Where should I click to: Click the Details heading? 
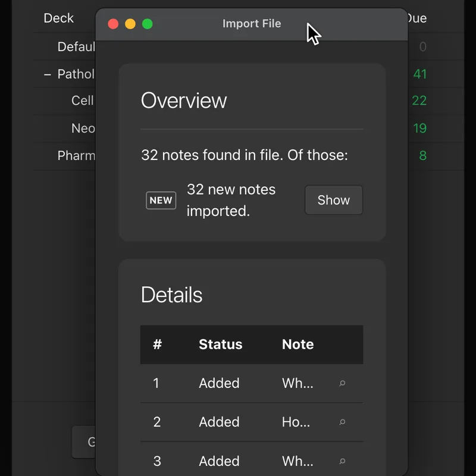point(171,295)
